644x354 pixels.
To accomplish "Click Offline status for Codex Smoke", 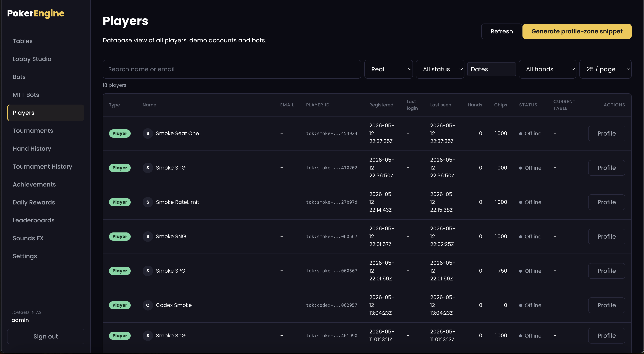I will [530, 305].
